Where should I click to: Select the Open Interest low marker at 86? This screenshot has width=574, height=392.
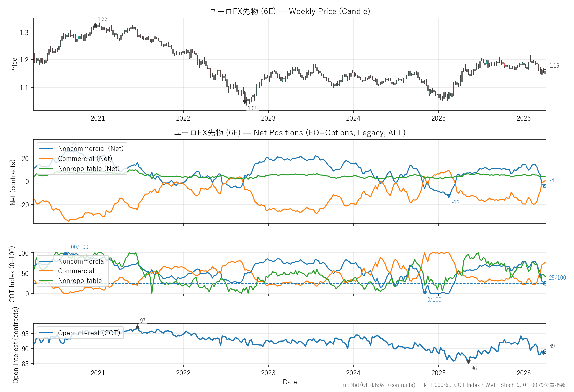(x=468, y=362)
